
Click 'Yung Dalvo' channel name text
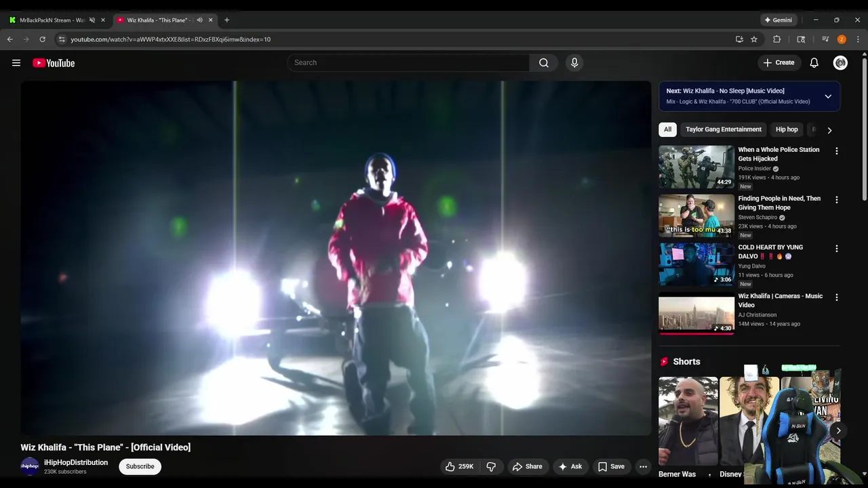click(751, 266)
